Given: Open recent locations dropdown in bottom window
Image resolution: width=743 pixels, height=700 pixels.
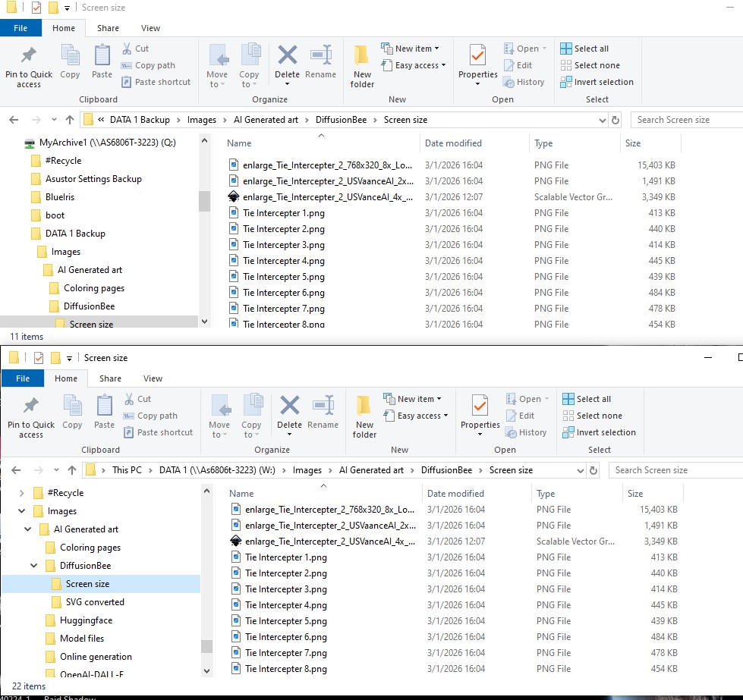Looking at the screenshot, I should [x=56, y=470].
